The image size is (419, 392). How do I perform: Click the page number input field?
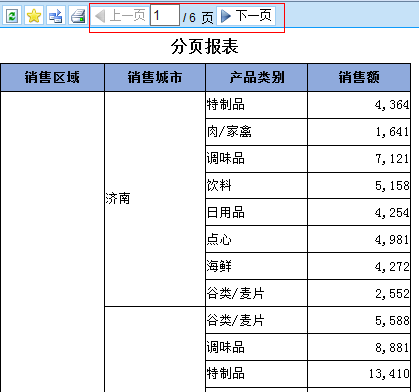(x=165, y=15)
